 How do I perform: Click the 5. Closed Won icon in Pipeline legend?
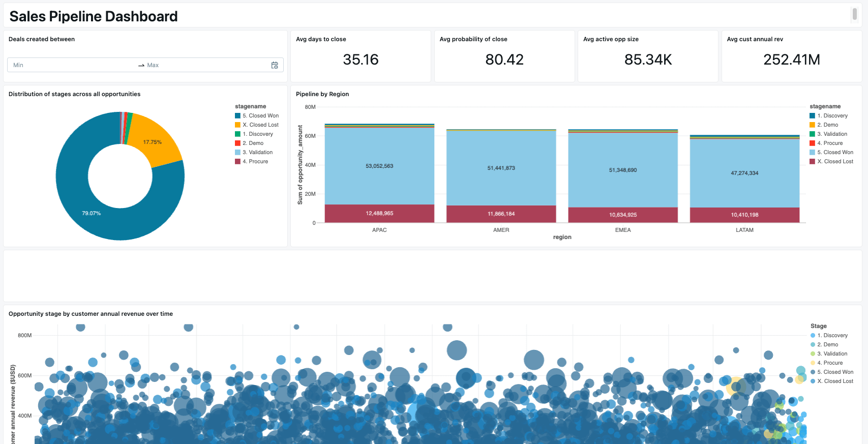pos(812,153)
